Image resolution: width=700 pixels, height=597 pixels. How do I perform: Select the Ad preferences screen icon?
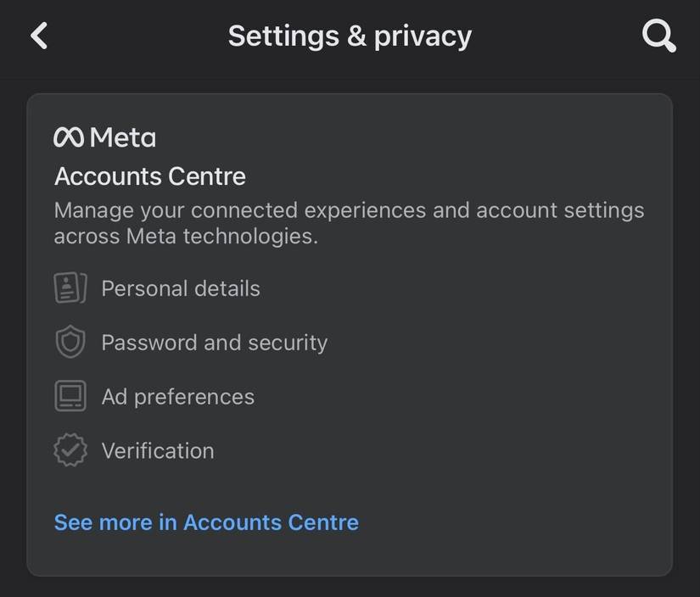[70, 396]
